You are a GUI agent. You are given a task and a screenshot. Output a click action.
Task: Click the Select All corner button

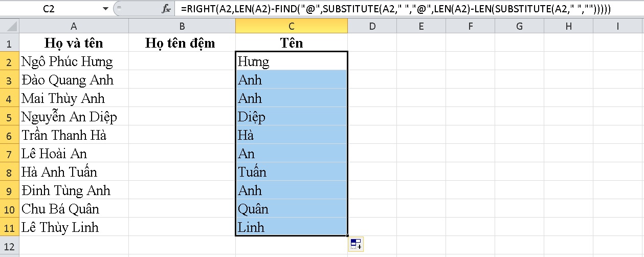[x=10, y=26]
